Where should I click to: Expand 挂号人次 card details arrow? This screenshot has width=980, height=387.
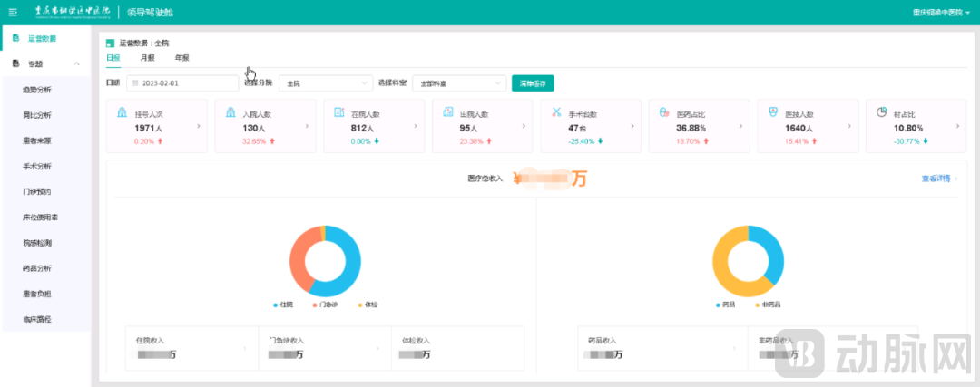point(199,126)
